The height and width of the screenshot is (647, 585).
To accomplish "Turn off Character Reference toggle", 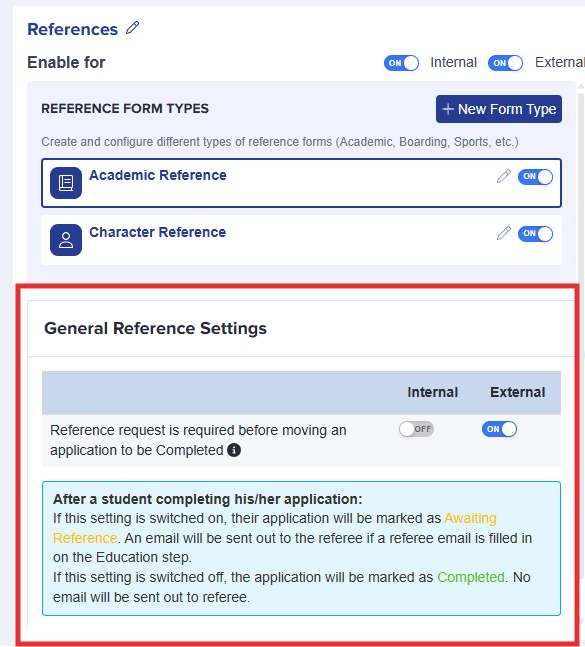I will [535, 234].
